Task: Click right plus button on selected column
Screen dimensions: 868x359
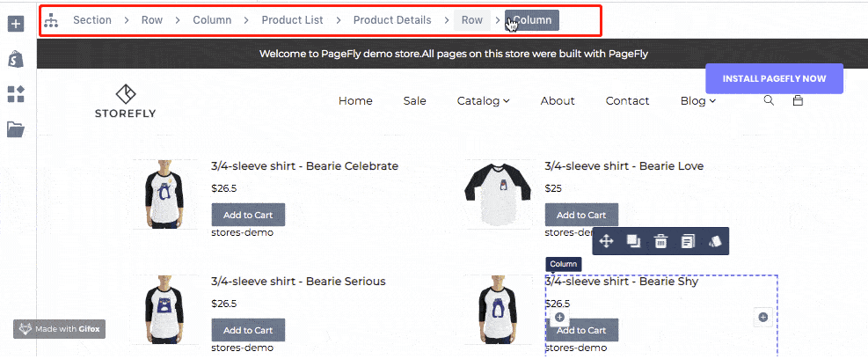Action: [x=762, y=317]
